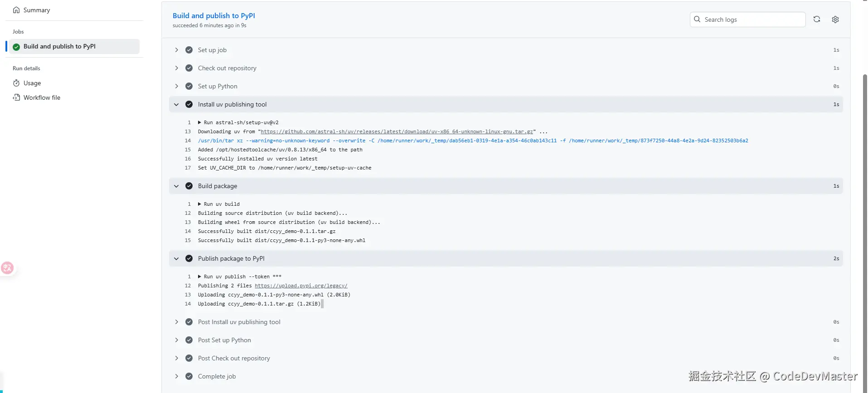Click the green success check in Jobs sidebar
This screenshot has height=393, width=868.
click(16, 47)
